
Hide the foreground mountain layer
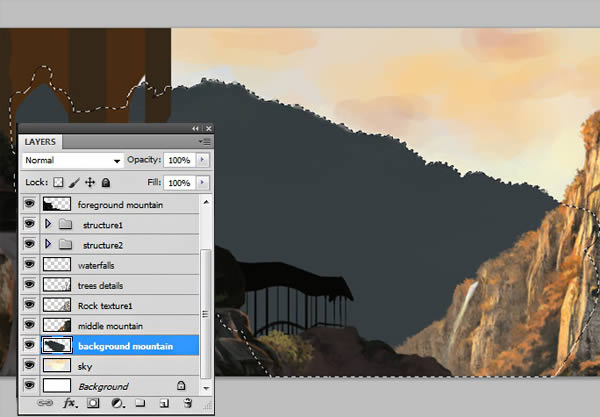tap(29, 204)
